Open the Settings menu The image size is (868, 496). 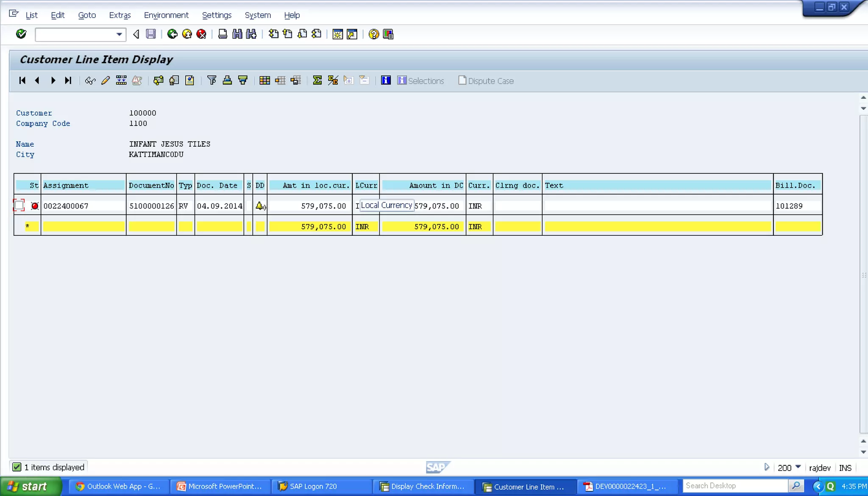point(217,15)
